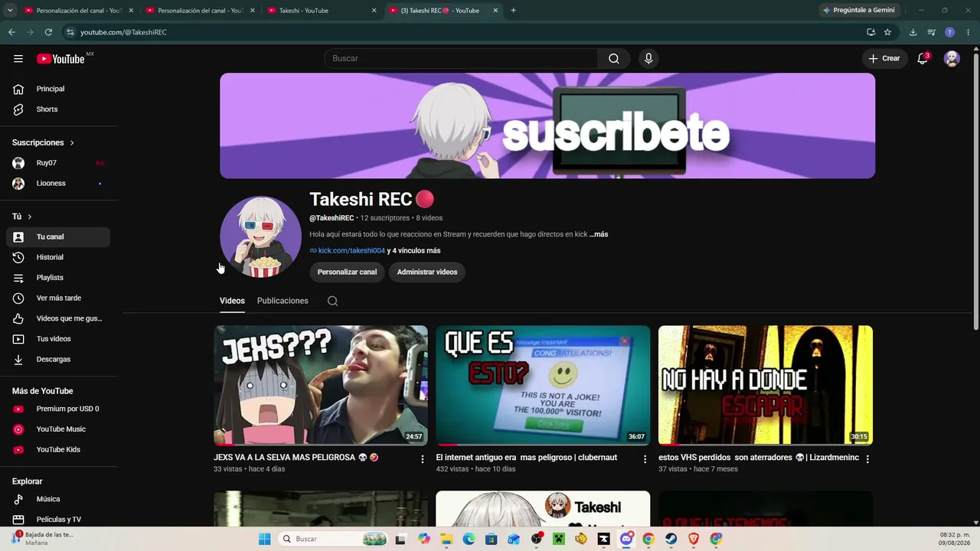Open the Liooness subscription channel
Viewport: 980px width, 551px height.
(58, 184)
